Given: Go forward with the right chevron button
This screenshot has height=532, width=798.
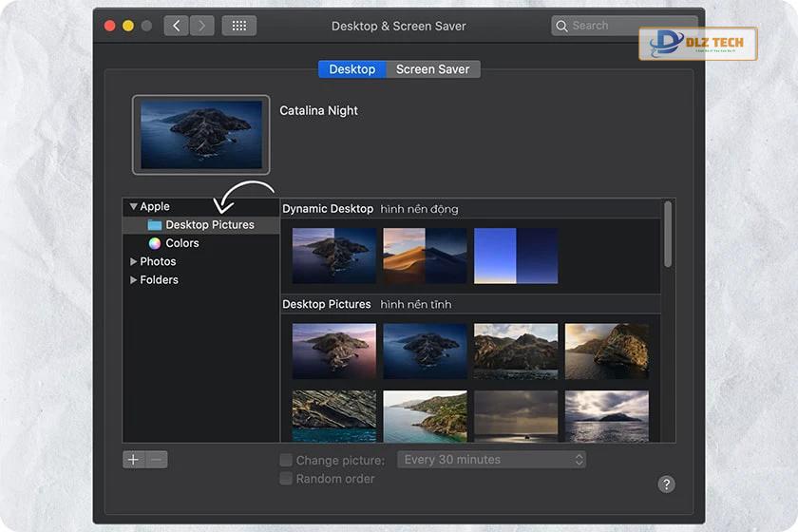Looking at the screenshot, I should point(202,26).
